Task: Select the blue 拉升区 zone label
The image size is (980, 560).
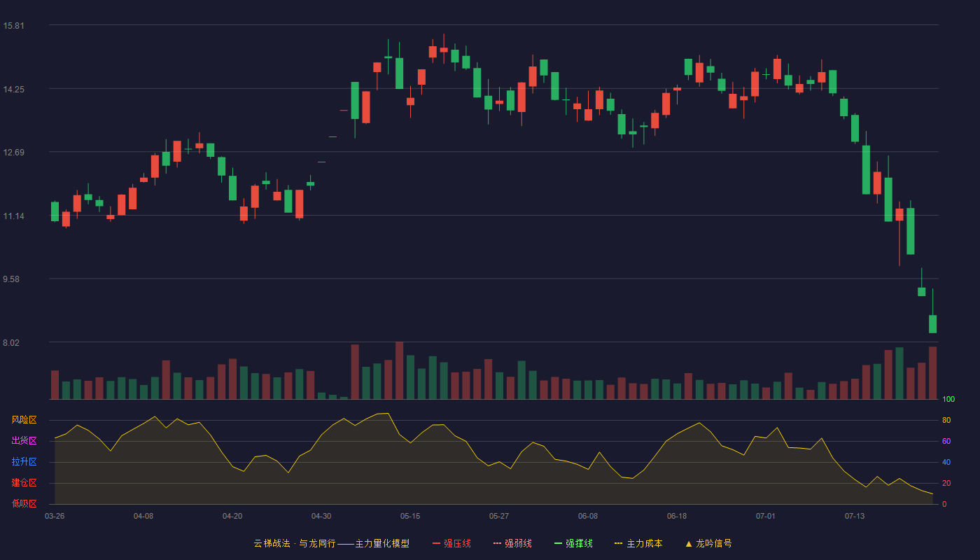Action: click(24, 462)
